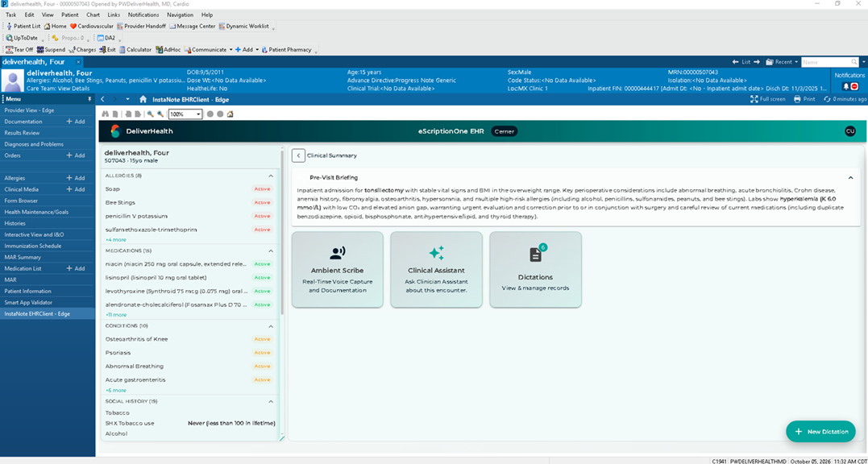Show +6 more conditions
Image resolution: width=868 pixels, height=464 pixels.
point(116,390)
